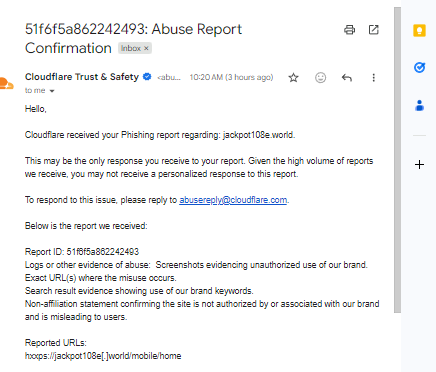Click the truncated sender address '<abu...'

(169, 78)
